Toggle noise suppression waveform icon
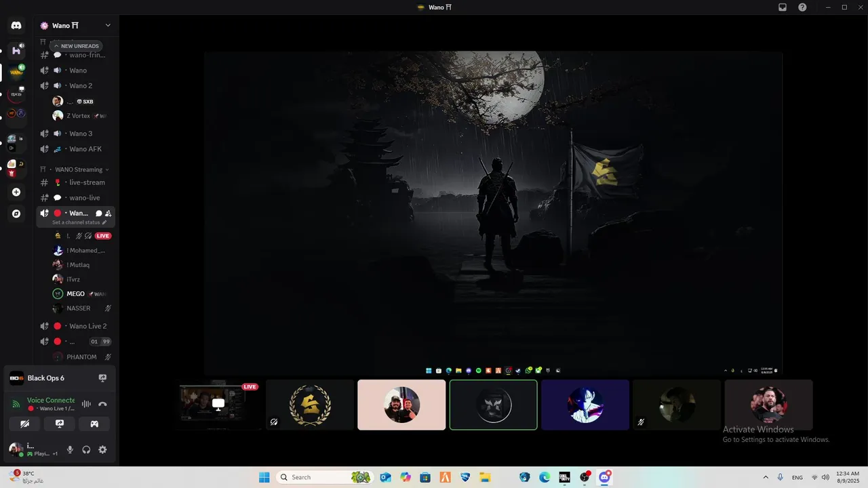 [x=86, y=404]
